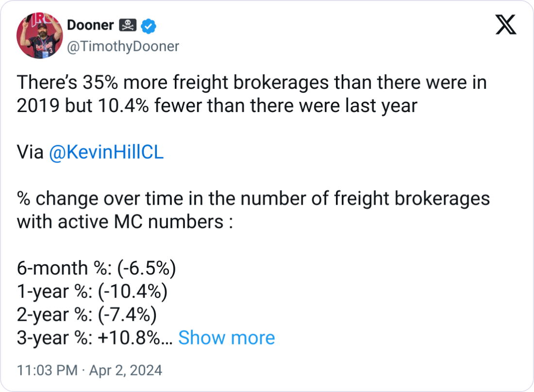Expand the tweet with Show more

(226, 338)
